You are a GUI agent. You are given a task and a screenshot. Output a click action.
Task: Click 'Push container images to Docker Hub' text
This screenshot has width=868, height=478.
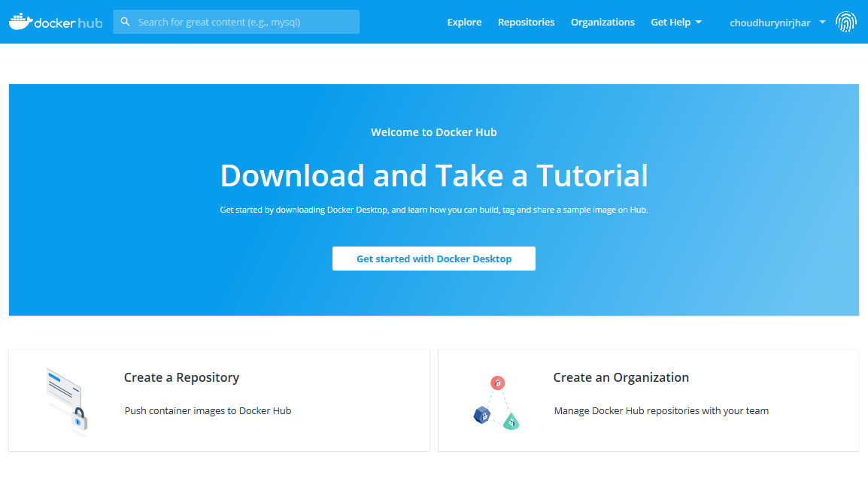[208, 410]
